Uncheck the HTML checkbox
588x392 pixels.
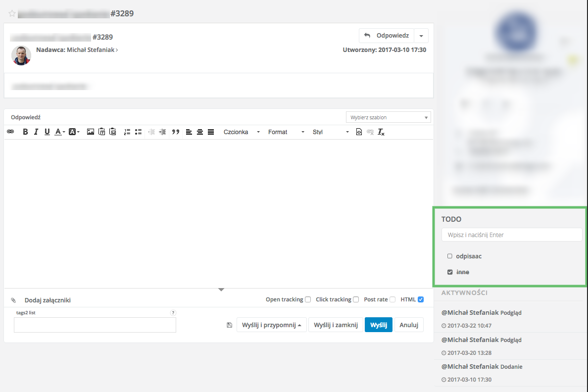(x=421, y=299)
